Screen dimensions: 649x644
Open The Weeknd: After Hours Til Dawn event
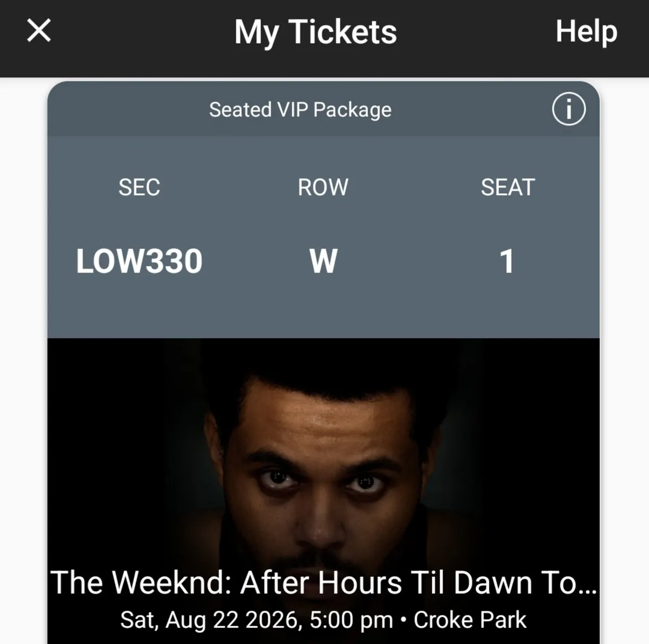point(325,582)
